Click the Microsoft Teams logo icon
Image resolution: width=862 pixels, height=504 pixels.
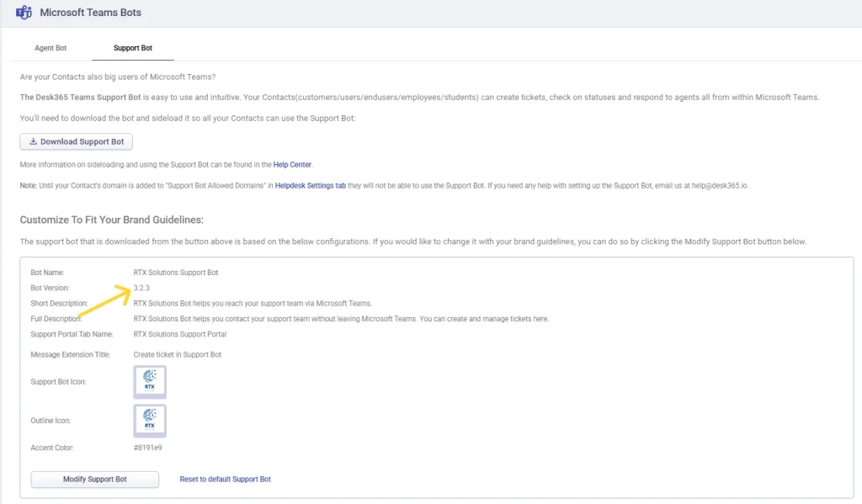(x=24, y=12)
